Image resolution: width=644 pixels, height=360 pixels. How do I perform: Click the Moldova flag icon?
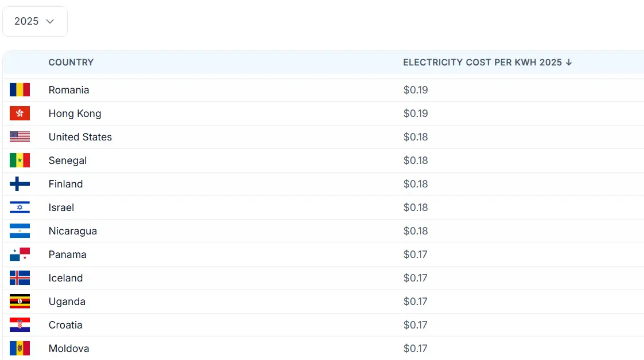[20, 349]
